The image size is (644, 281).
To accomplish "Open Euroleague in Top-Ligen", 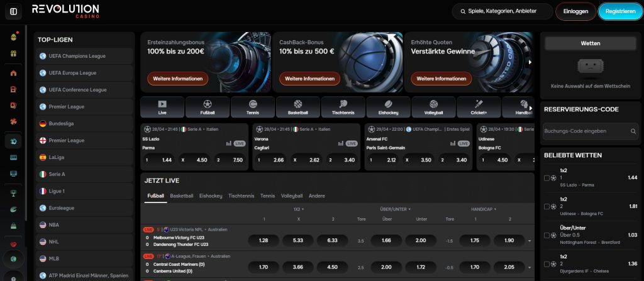I will tap(85, 208).
